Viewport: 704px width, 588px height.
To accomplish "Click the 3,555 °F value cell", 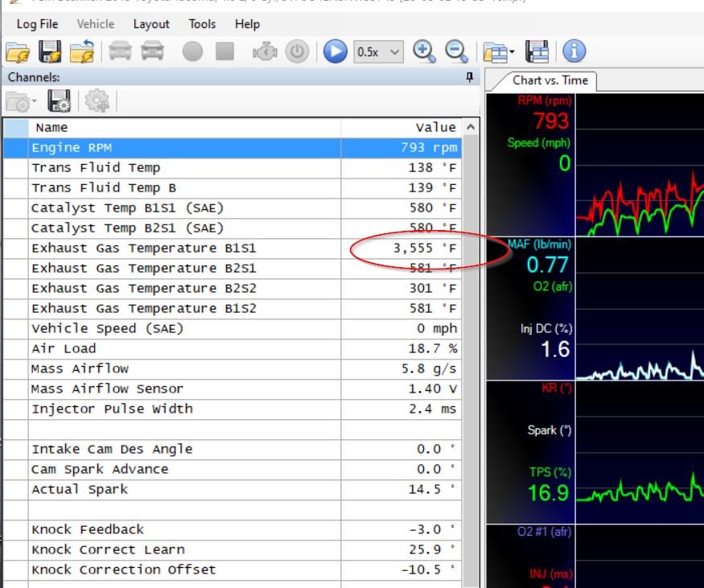I will (x=401, y=249).
